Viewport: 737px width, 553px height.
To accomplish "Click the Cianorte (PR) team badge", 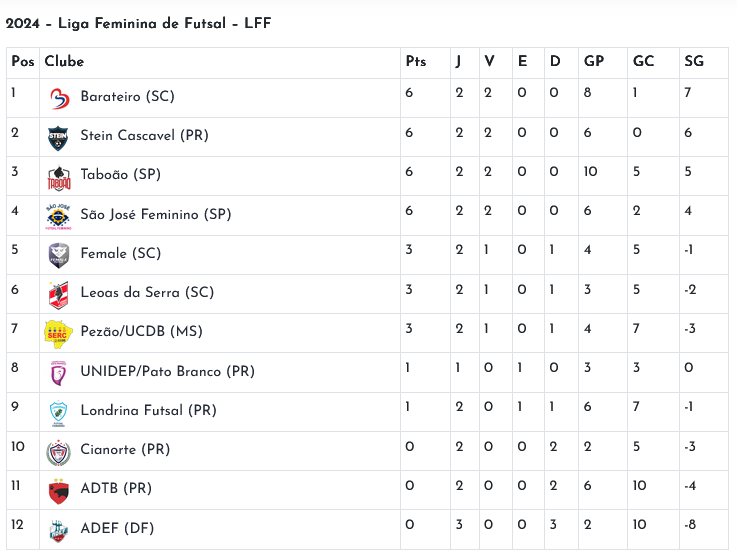I will pos(59,451).
